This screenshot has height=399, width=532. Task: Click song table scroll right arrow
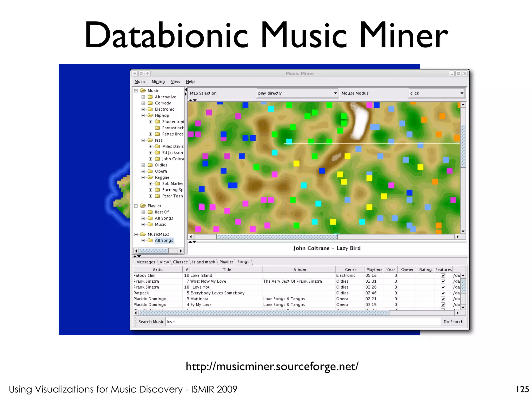(457, 313)
